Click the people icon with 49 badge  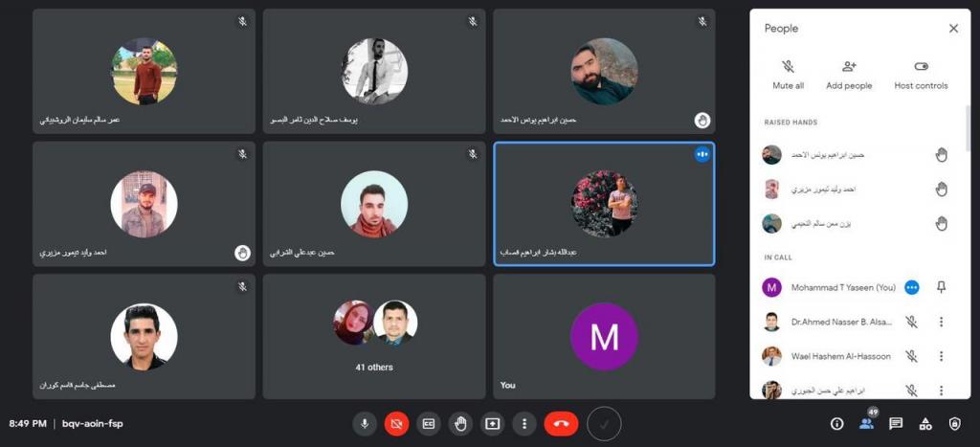(867, 423)
